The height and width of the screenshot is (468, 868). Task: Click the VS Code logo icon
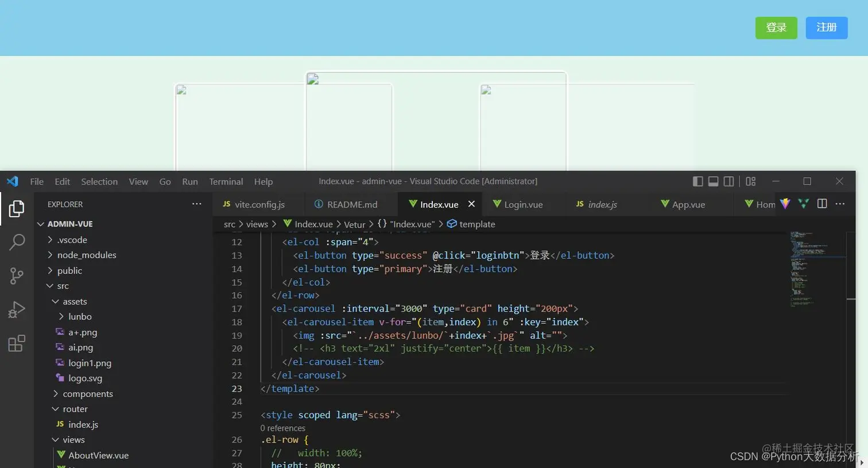[x=13, y=181]
